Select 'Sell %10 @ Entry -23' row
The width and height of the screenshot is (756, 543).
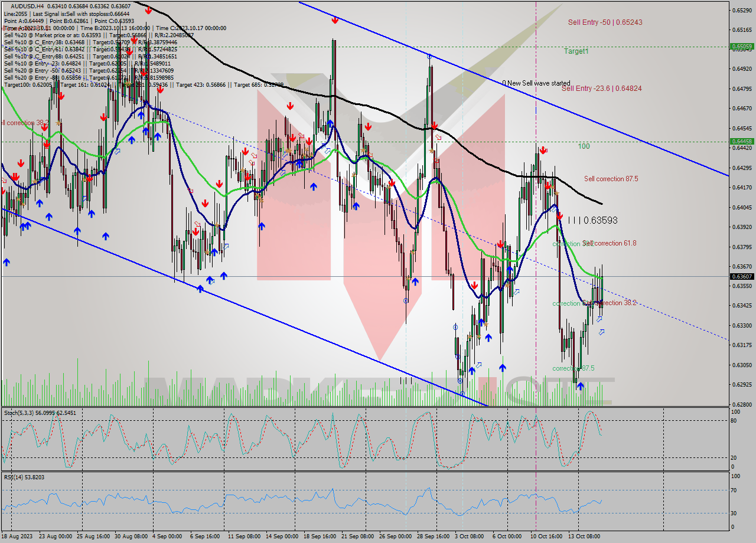click(x=87, y=63)
